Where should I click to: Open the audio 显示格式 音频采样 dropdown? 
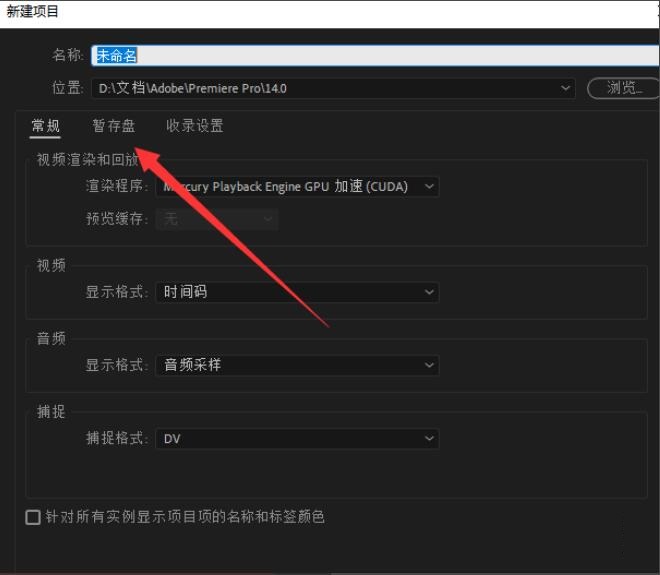coord(297,365)
